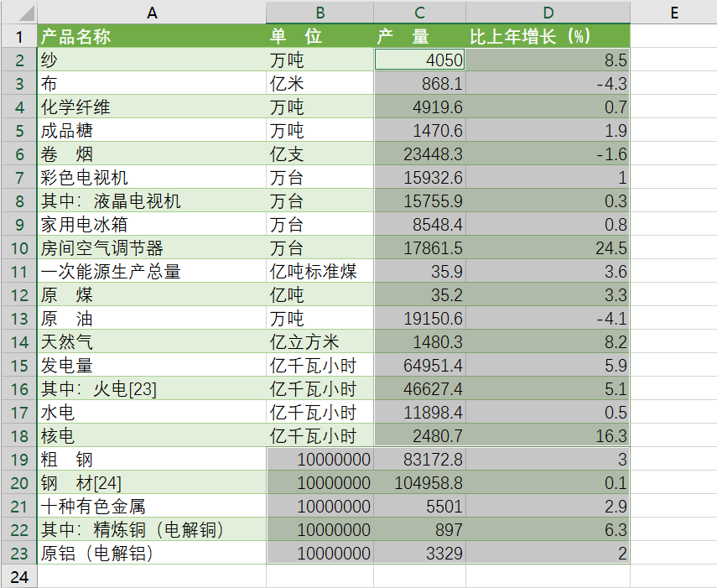Click the 亿立方米 unit cell
Viewport: 717px width, 588px height.
[x=320, y=341]
